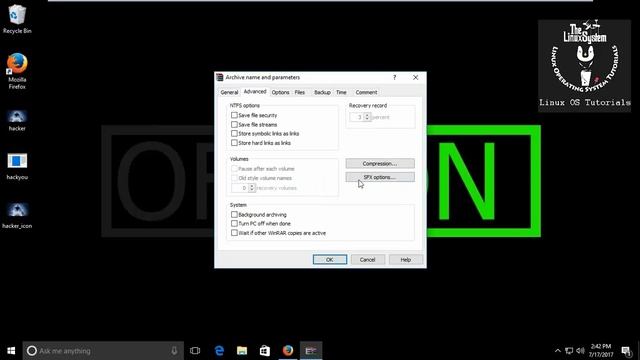This screenshot has width=640, height=360.
Task: Enable Save file security
Action: click(234, 115)
